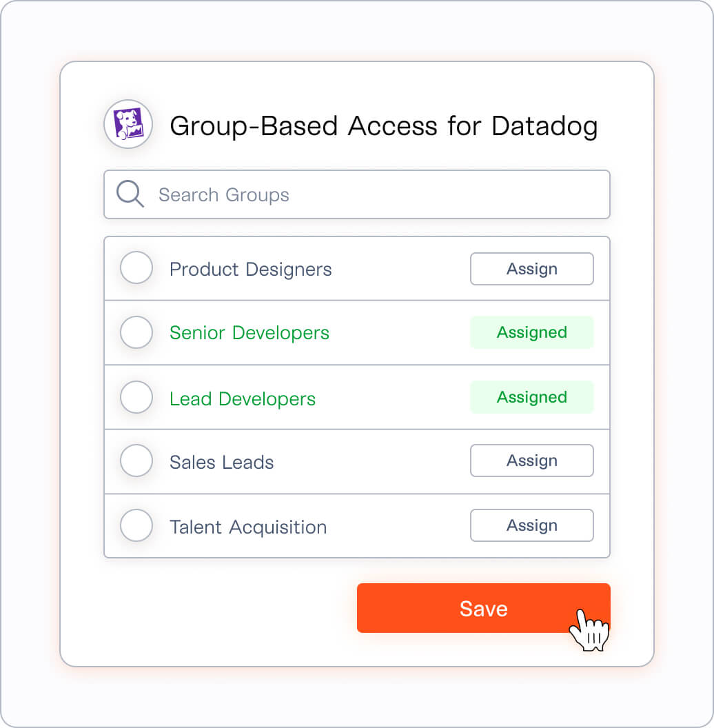The height and width of the screenshot is (728, 714).
Task: Click the Group-Based Access for Datadog title
Action: [383, 126]
